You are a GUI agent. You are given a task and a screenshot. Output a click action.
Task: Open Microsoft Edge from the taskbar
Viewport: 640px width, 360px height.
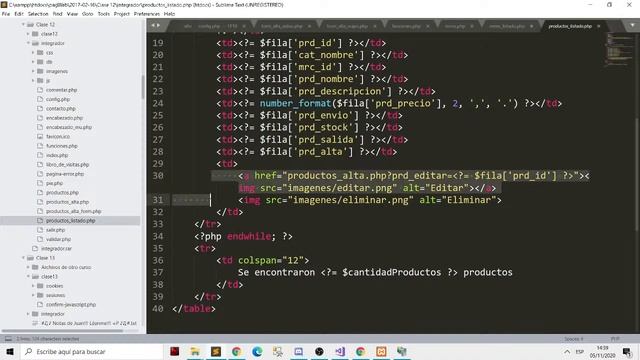tap(257, 351)
